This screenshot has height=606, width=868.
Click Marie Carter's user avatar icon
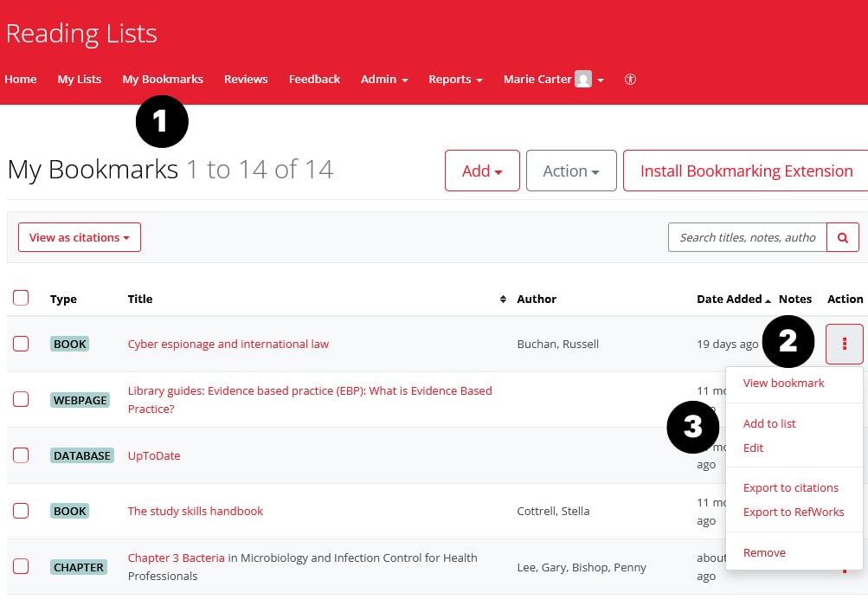pyautogui.click(x=583, y=80)
